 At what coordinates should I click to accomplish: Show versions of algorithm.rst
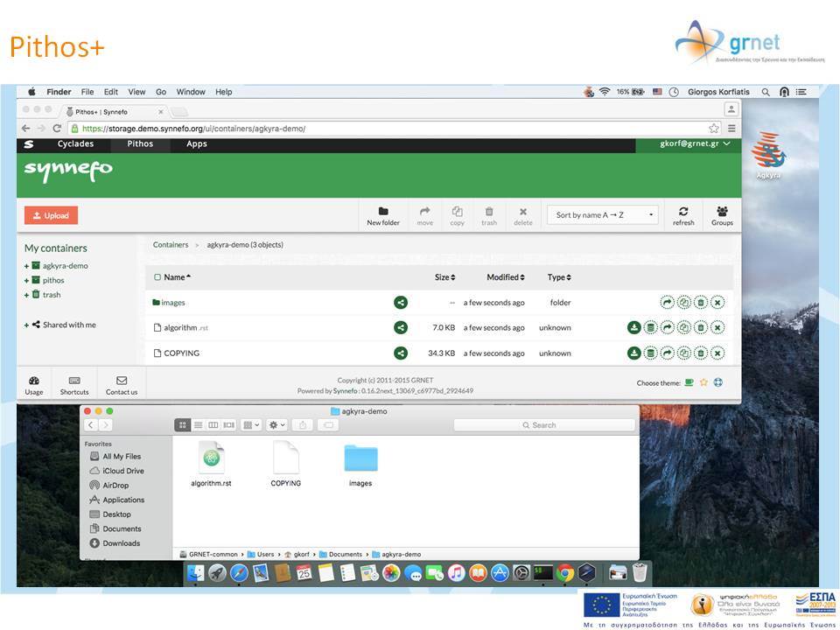coord(650,327)
